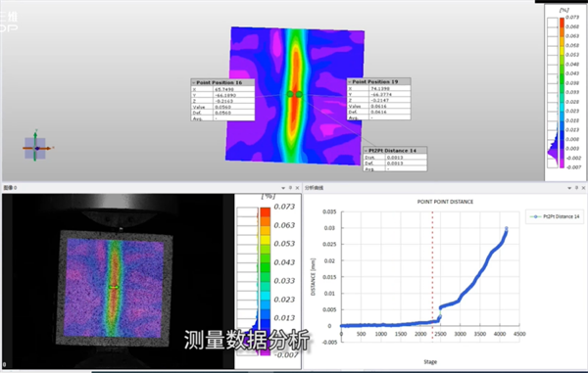
Task: Click the XYZ coordinate axis gizmo
Action: (36, 148)
